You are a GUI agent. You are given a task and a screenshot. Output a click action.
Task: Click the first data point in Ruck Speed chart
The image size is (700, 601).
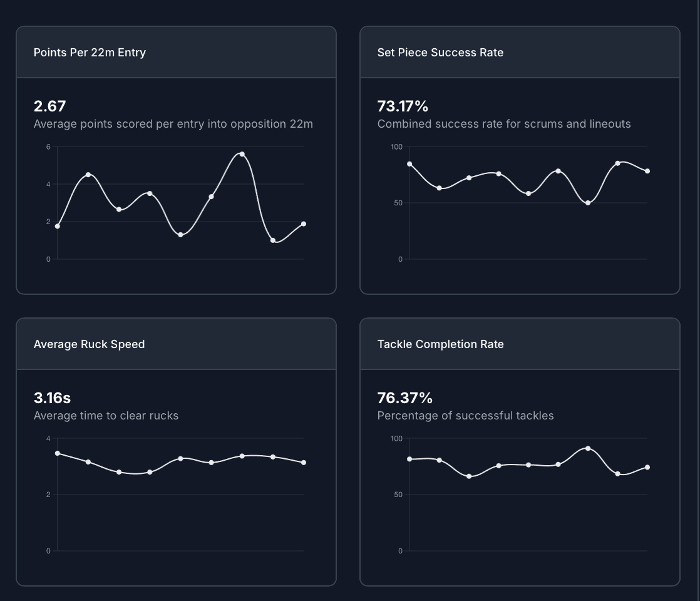click(58, 453)
